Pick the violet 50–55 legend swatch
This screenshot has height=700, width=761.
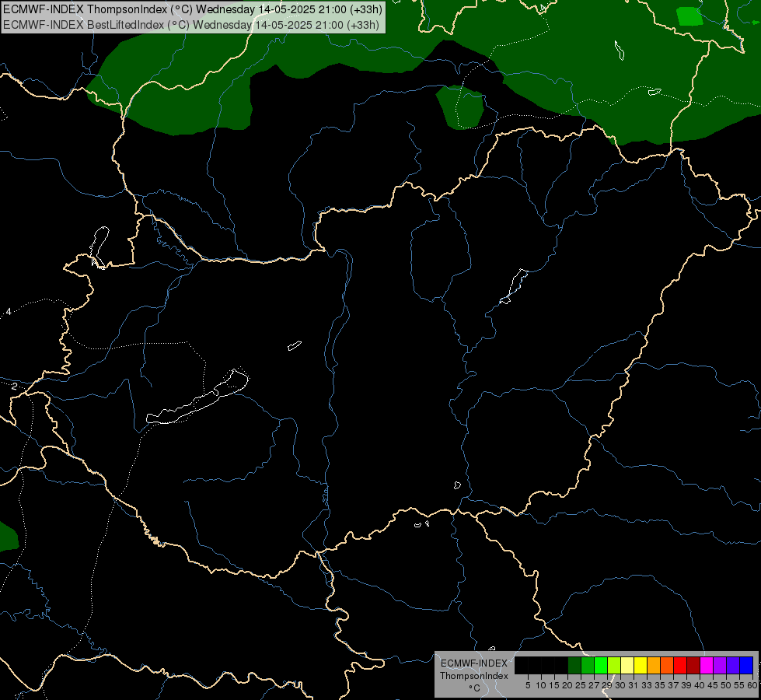point(733,666)
